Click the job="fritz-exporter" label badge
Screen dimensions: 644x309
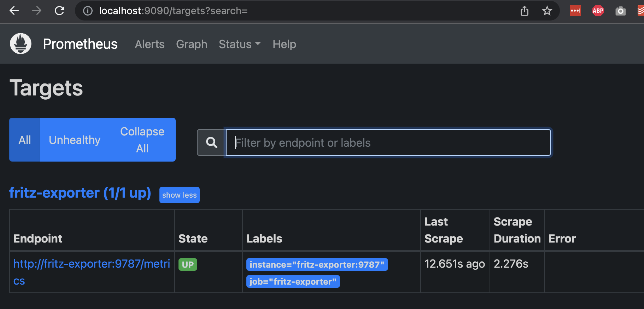(293, 281)
